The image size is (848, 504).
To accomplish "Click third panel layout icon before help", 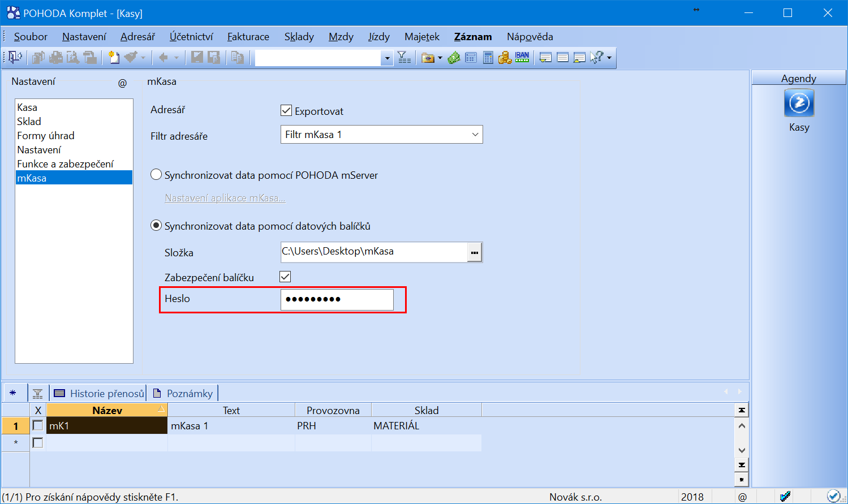I will coord(579,58).
